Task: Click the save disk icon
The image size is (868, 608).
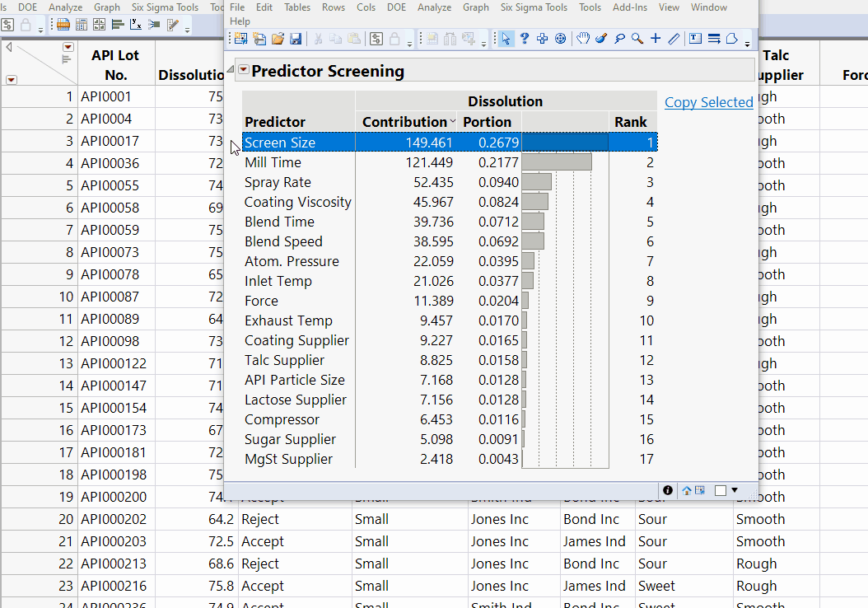Action: click(296, 39)
